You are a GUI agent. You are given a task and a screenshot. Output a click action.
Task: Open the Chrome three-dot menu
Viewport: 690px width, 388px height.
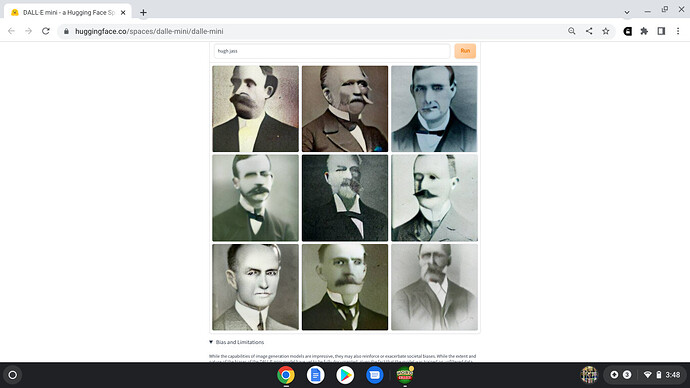coord(678,31)
